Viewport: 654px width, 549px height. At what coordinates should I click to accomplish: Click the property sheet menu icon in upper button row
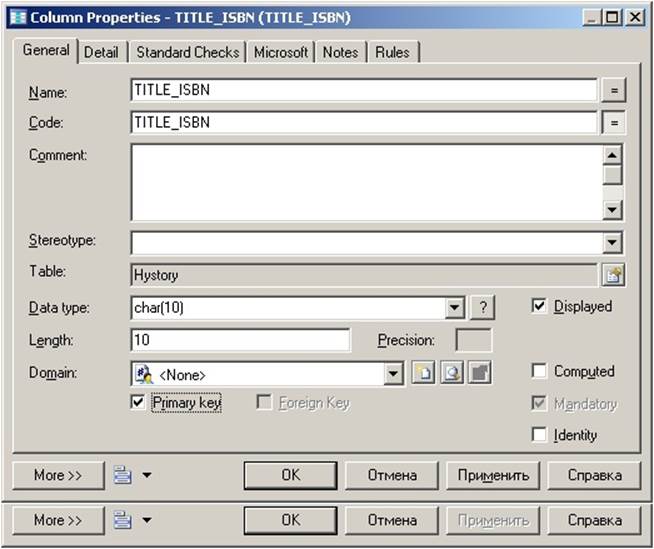pyautogui.click(x=123, y=475)
